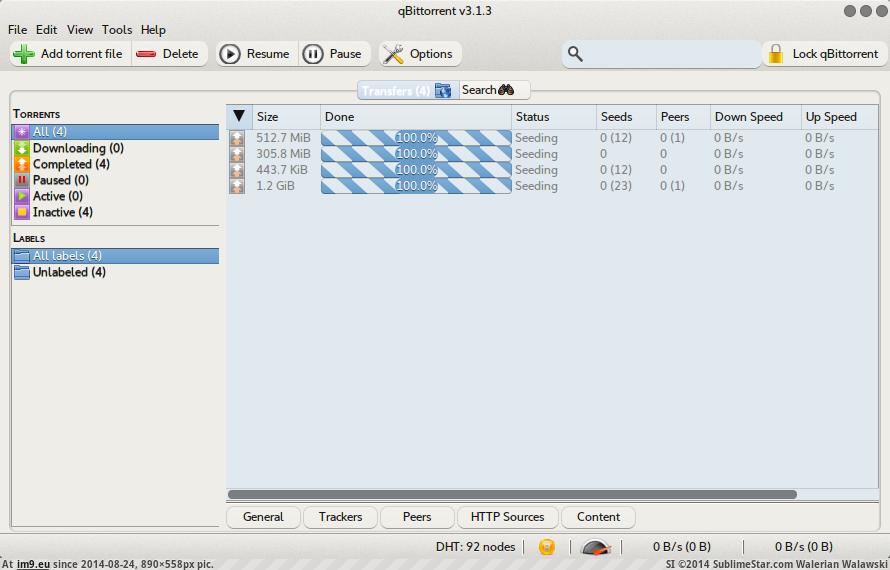Image resolution: width=890 pixels, height=570 pixels.
Task: Click the filter search input field
Action: (x=661, y=54)
